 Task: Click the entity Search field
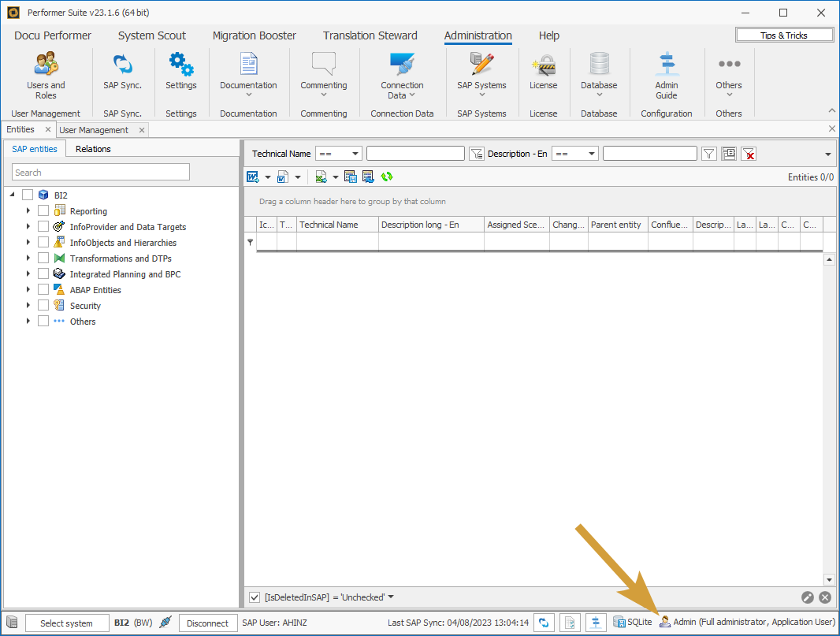[101, 173]
